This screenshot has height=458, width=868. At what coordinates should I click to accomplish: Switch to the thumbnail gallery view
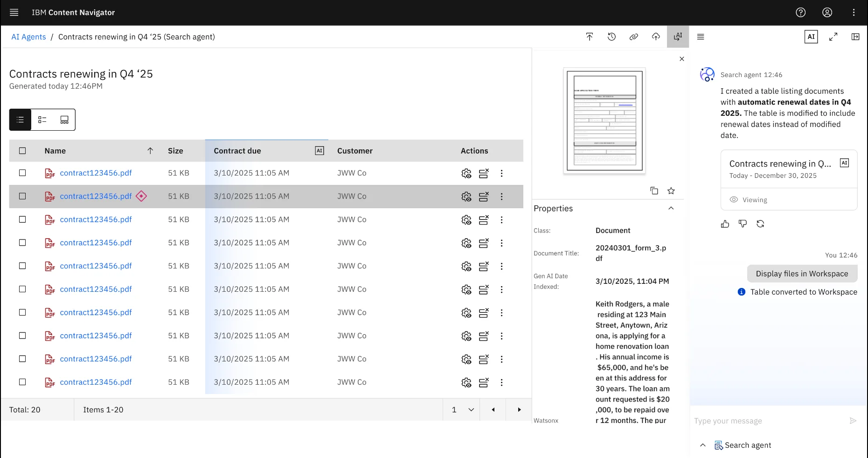click(64, 120)
